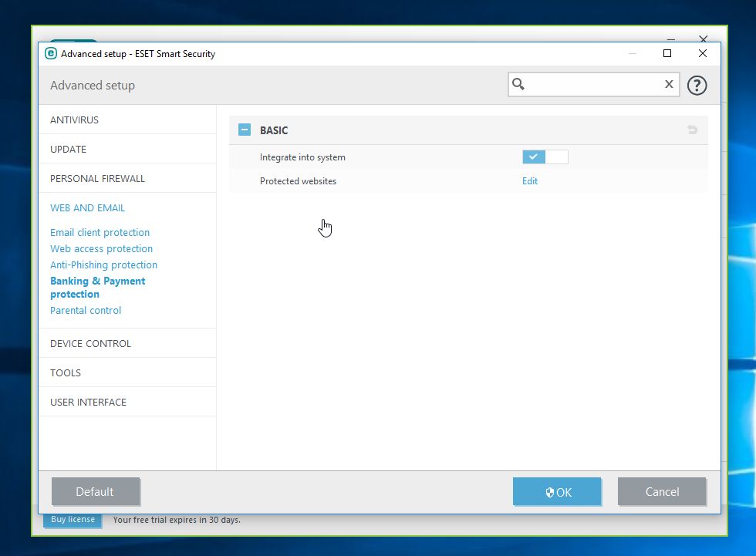Click the Cancel button
The image size is (756, 556).
[662, 491]
